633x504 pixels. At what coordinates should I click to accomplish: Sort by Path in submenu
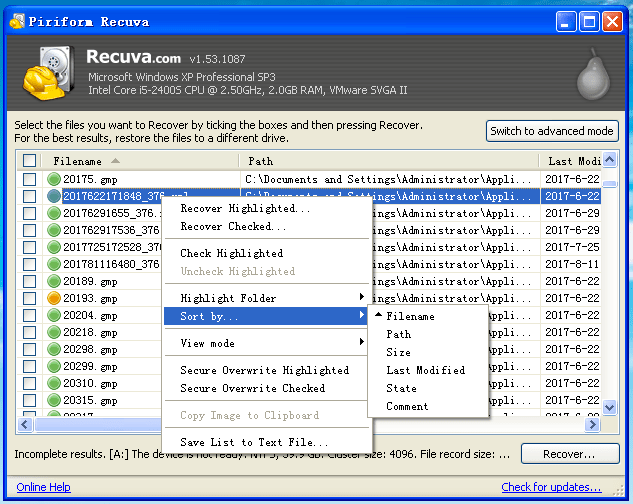[428, 334]
